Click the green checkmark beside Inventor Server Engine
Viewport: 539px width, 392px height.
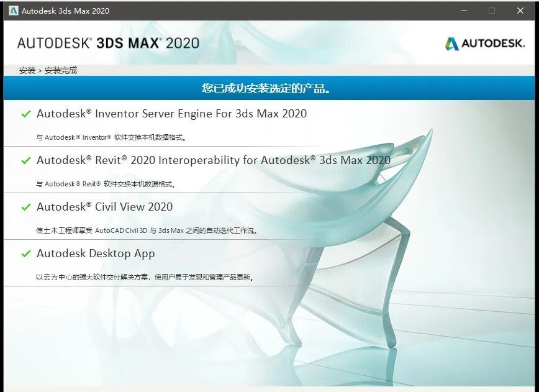click(26, 114)
